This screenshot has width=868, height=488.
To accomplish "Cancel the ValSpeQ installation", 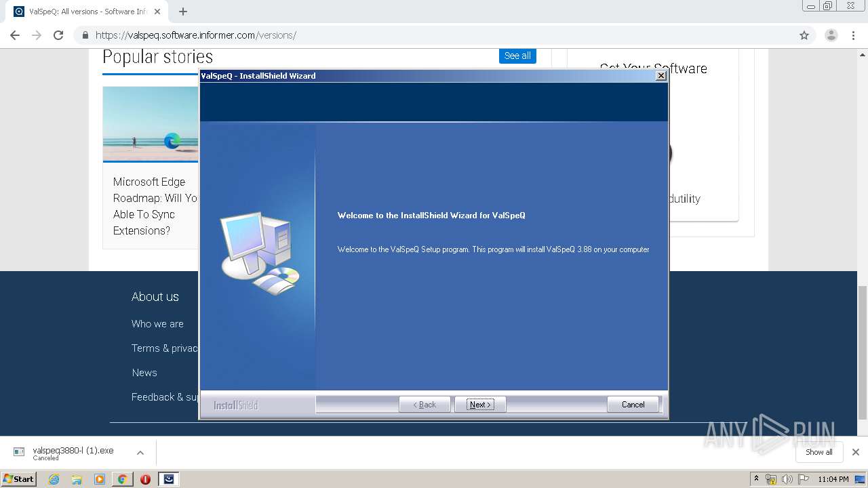I will click(x=633, y=405).
